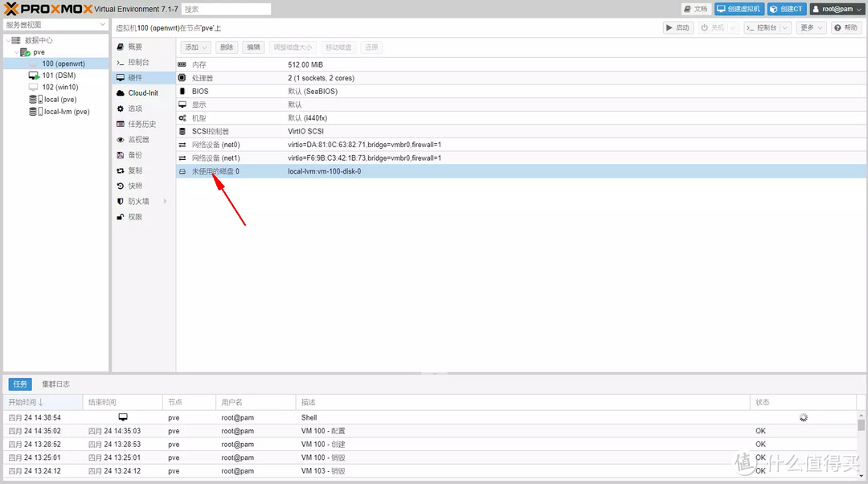Click the Permissions (权限) unlock icon
Screen dimensions: 868x484
(x=120, y=217)
